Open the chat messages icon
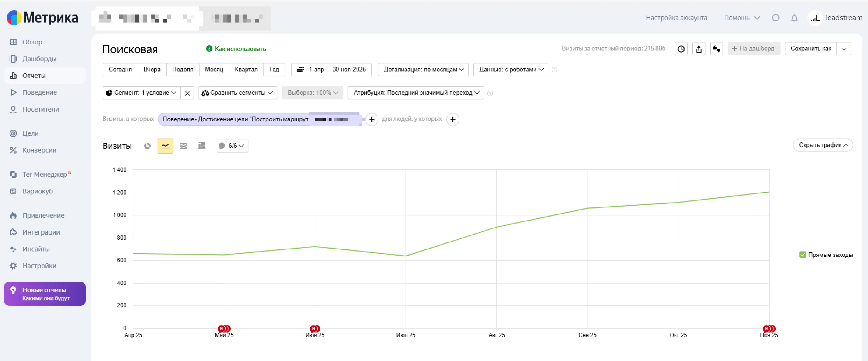 coord(775,18)
